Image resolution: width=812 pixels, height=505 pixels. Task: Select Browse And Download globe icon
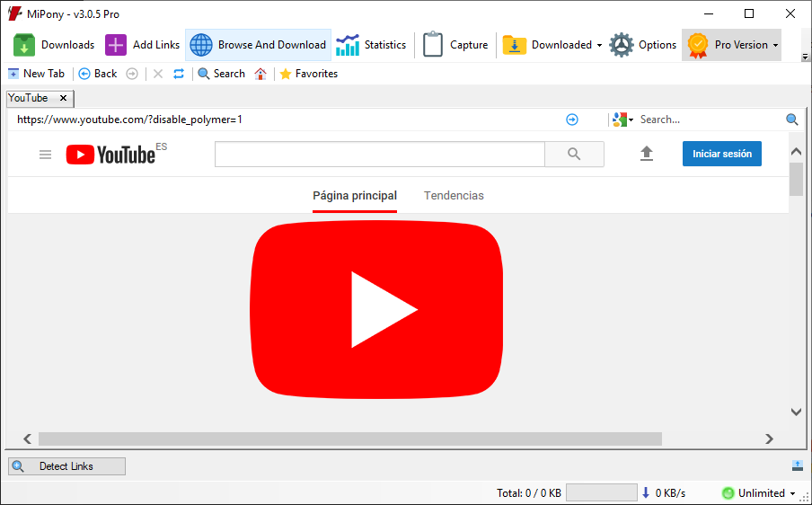pos(201,45)
